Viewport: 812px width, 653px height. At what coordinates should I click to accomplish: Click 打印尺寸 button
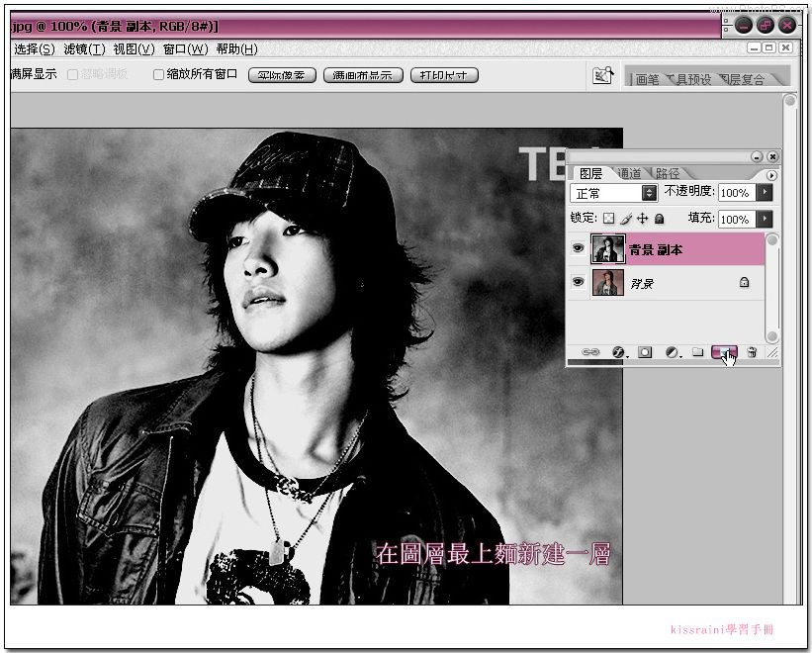[444, 75]
